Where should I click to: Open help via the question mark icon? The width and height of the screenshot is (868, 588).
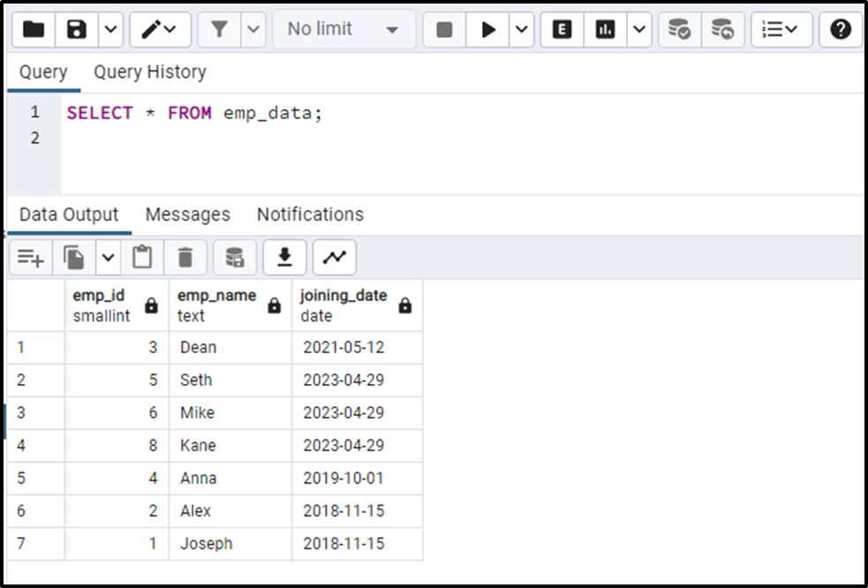pyautogui.click(x=841, y=29)
